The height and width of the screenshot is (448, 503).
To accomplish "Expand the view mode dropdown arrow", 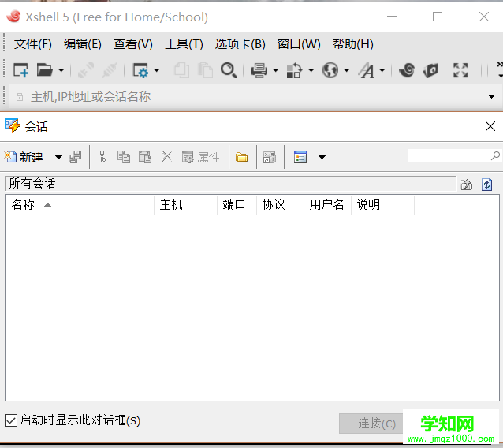I will [322, 157].
